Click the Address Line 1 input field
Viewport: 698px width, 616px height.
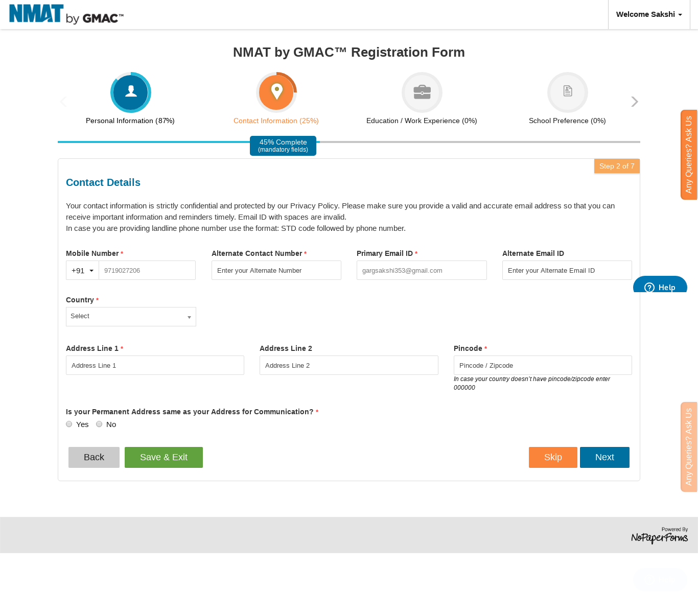(x=155, y=365)
